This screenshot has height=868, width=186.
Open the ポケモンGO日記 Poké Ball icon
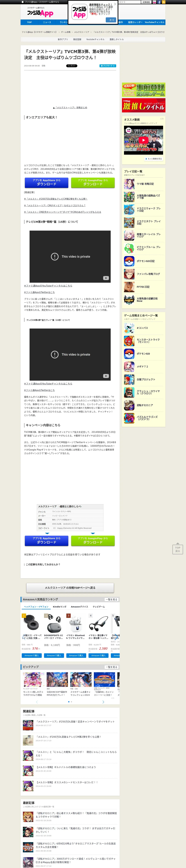[x=129, y=261]
